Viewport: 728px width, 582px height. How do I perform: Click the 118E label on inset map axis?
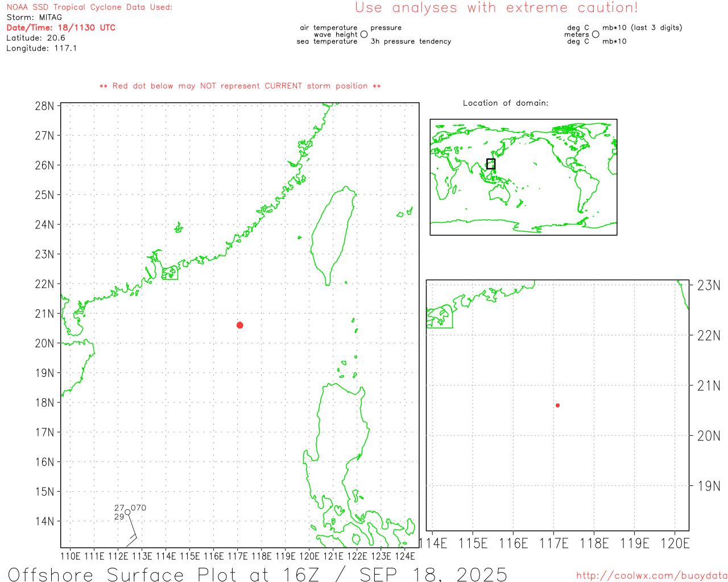[x=594, y=543]
